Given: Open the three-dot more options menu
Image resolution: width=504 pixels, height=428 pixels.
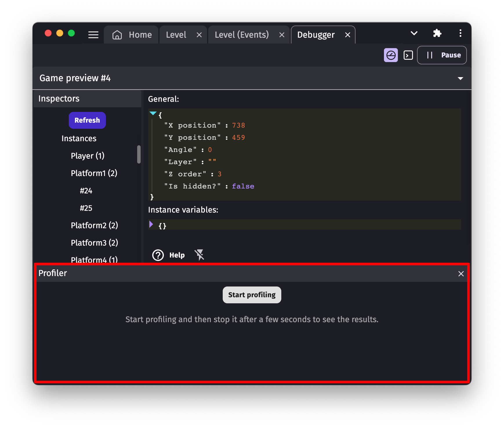Looking at the screenshot, I should (460, 33).
